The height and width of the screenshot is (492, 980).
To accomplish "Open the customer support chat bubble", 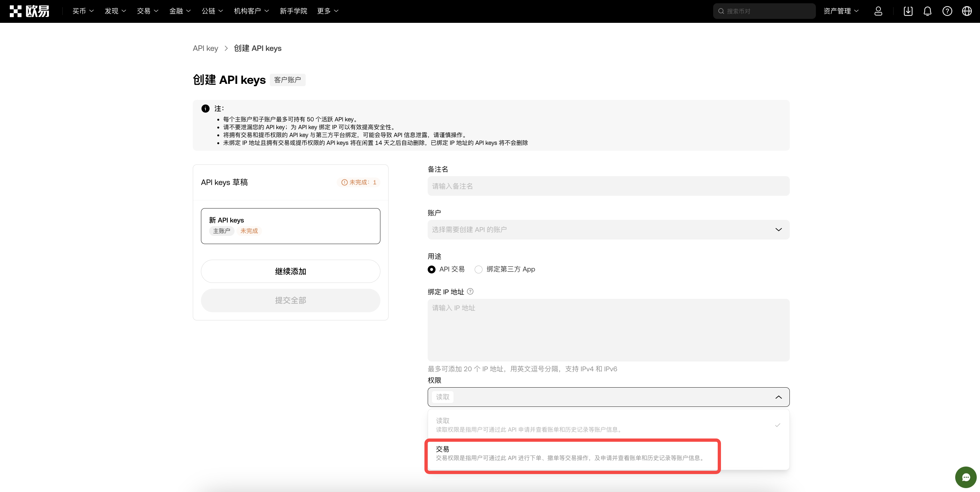I will tap(966, 477).
